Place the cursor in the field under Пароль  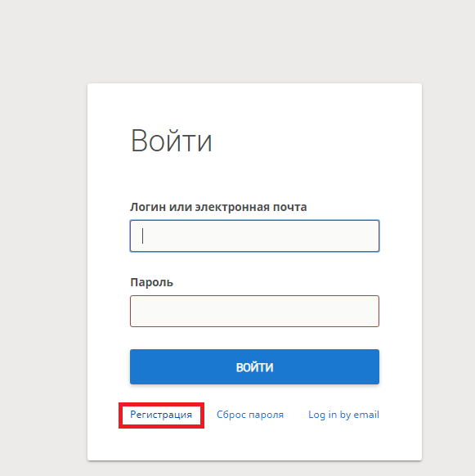coord(254,311)
